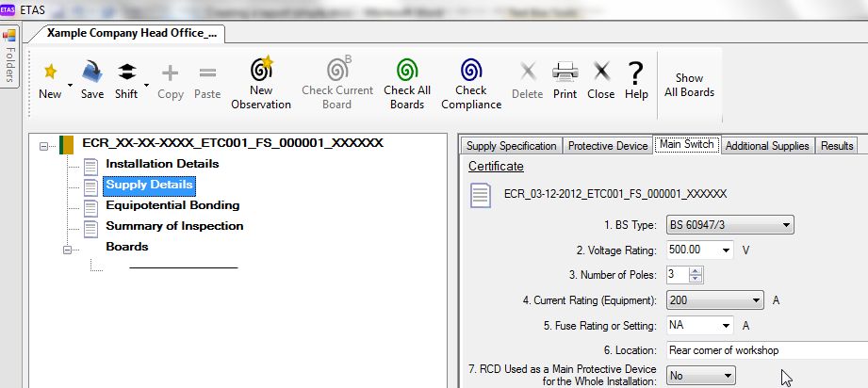Open the Additional Supplies tab
The image size is (868, 388).
click(767, 146)
